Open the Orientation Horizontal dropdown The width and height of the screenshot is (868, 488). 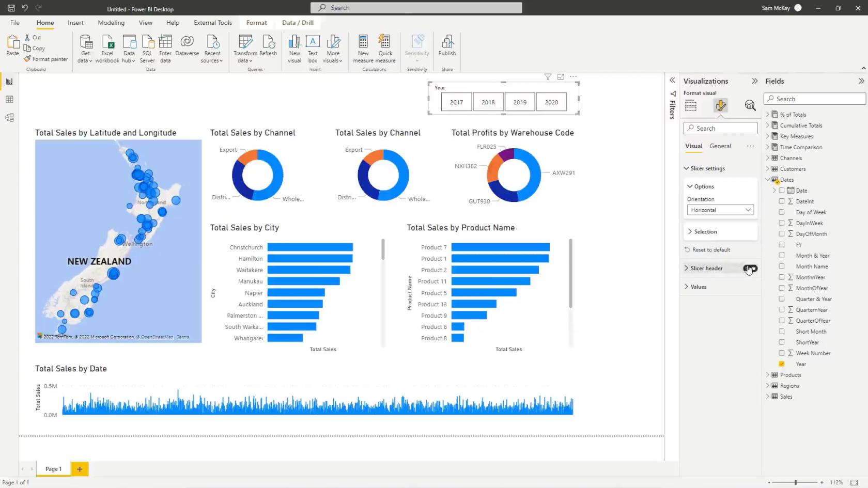click(x=720, y=210)
